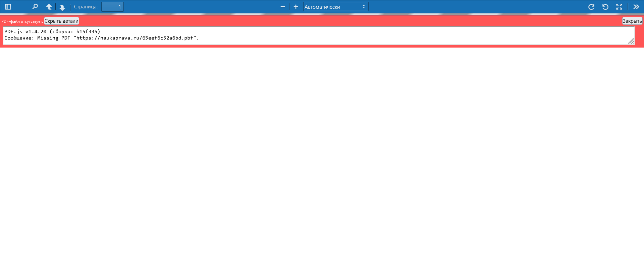Click the Закрыть button in error bar

(x=632, y=21)
